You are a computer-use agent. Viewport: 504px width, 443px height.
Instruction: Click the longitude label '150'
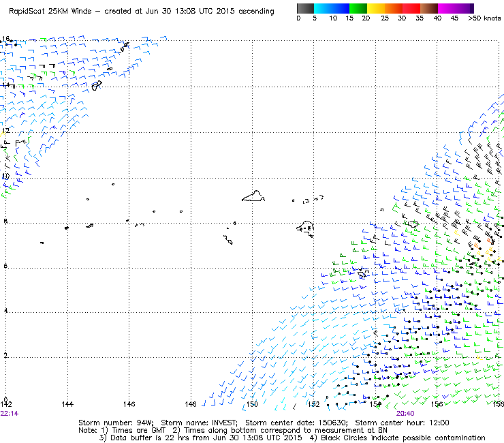click(x=252, y=404)
